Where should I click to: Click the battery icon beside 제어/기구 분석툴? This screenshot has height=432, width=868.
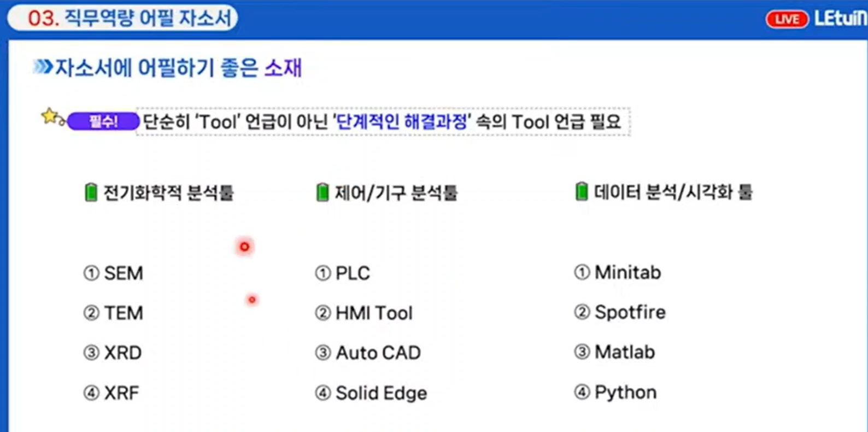coord(322,192)
